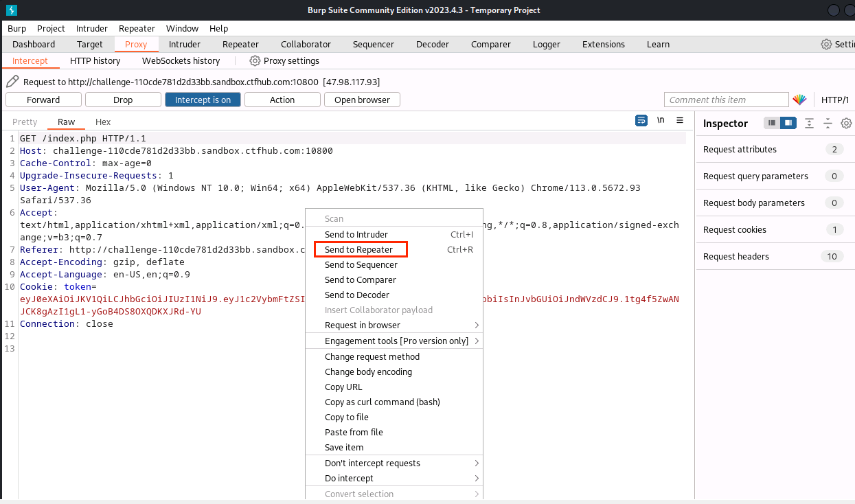This screenshot has height=504, width=855.
Task: Open the HTTP history sub-tab
Action: 95,60
